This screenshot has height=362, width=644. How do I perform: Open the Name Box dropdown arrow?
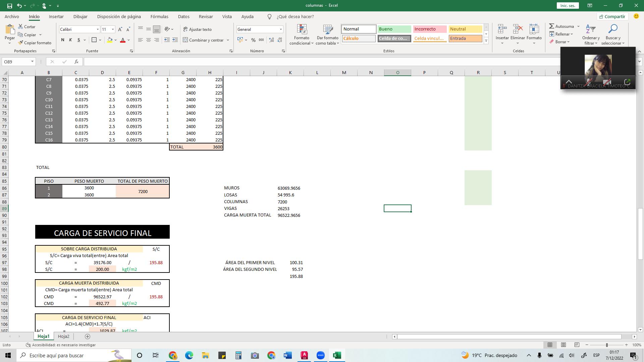[32, 62]
